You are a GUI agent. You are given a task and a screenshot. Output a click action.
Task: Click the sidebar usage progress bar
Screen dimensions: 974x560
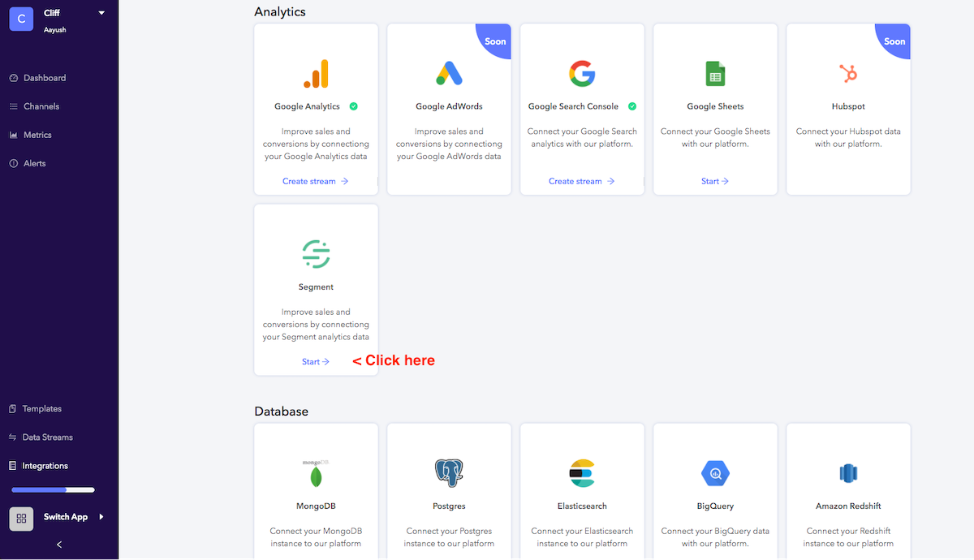53,490
